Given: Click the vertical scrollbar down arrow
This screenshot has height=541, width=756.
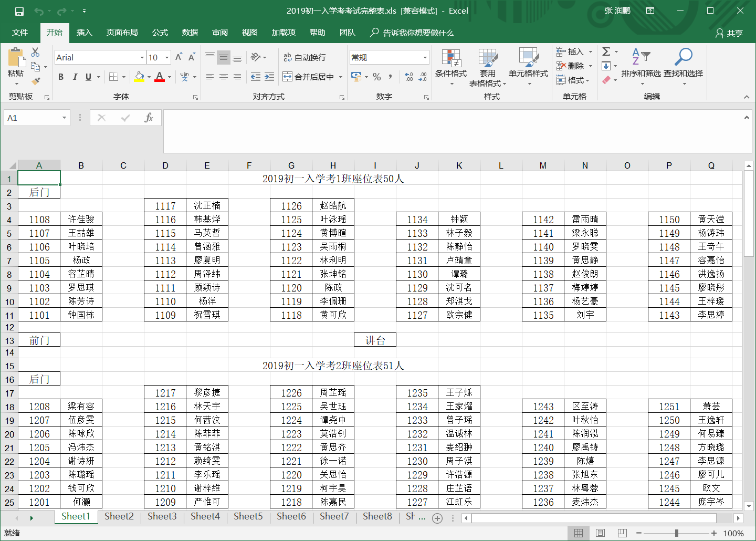Looking at the screenshot, I should pos(749,506).
